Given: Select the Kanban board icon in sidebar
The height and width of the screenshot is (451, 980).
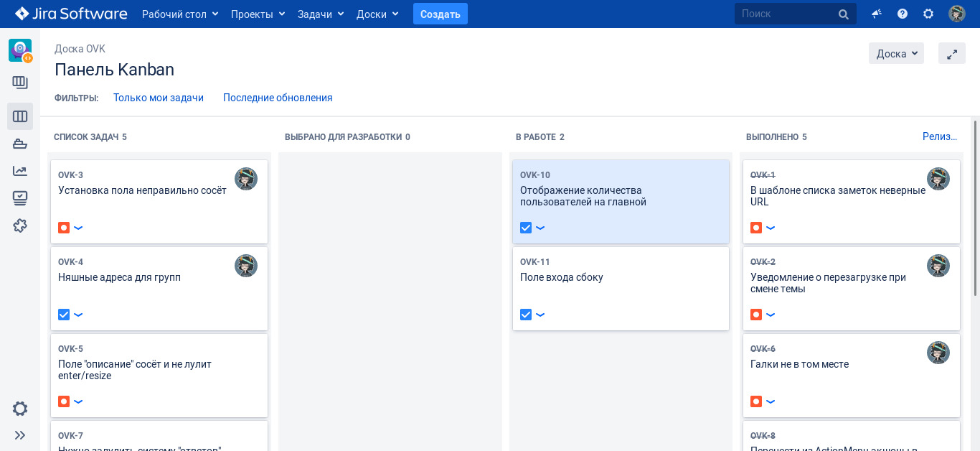Looking at the screenshot, I should [x=20, y=116].
